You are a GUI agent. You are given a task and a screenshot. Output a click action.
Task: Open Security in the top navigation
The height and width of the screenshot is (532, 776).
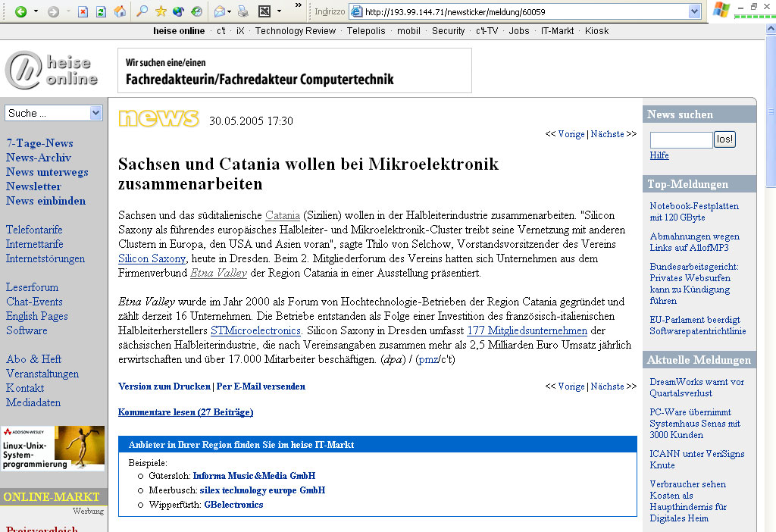(449, 30)
